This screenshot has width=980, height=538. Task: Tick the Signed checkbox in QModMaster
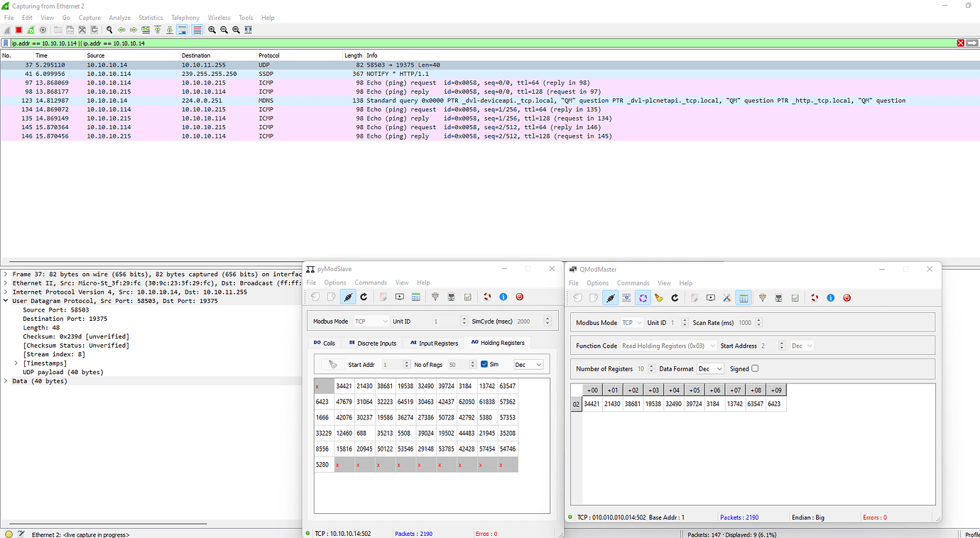coord(755,368)
